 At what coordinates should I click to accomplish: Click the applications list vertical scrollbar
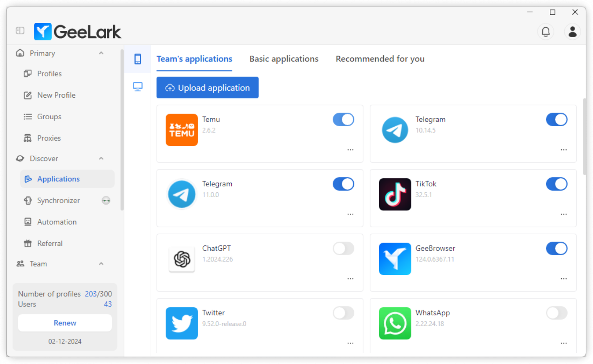click(584, 137)
